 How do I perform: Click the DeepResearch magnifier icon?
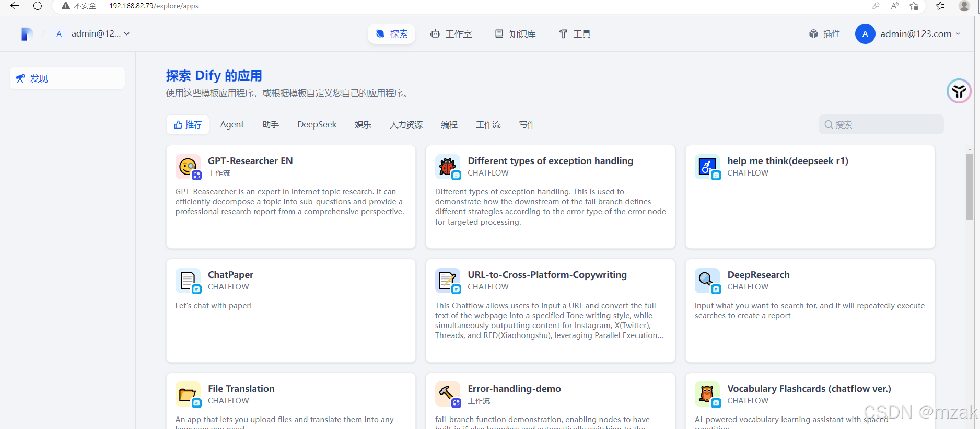pos(707,281)
